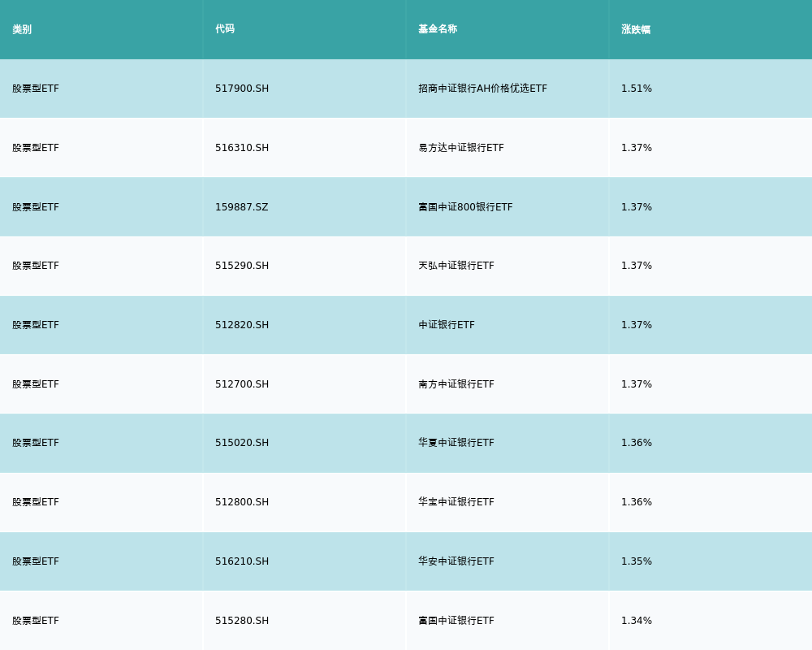The image size is (812, 650).
Task: Click the 1.35% change value
Action: click(637, 561)
